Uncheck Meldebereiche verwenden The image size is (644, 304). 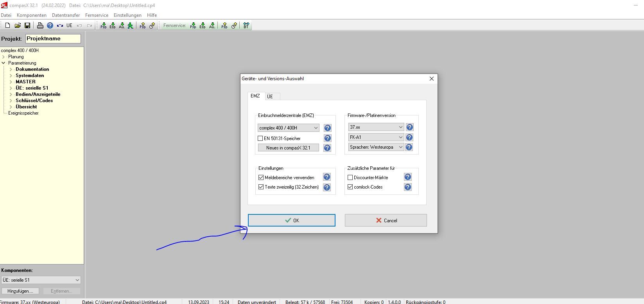[261, 177]
